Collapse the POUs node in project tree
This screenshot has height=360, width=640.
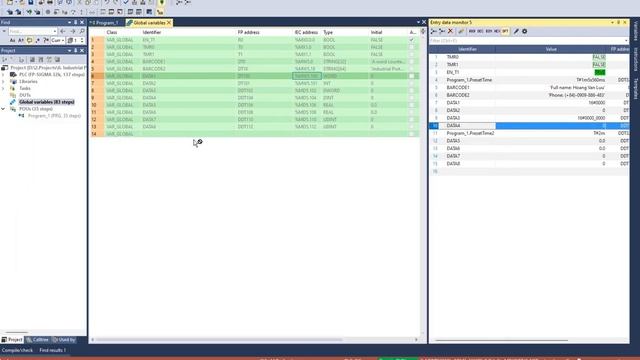3,109
